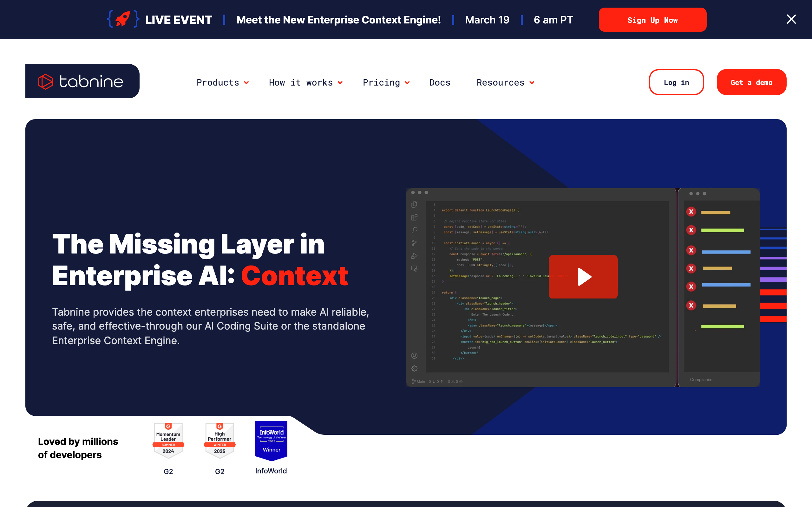Click the top red X compliance marker
This screenshot has width=812, height=507.
[x=691, y=212]
